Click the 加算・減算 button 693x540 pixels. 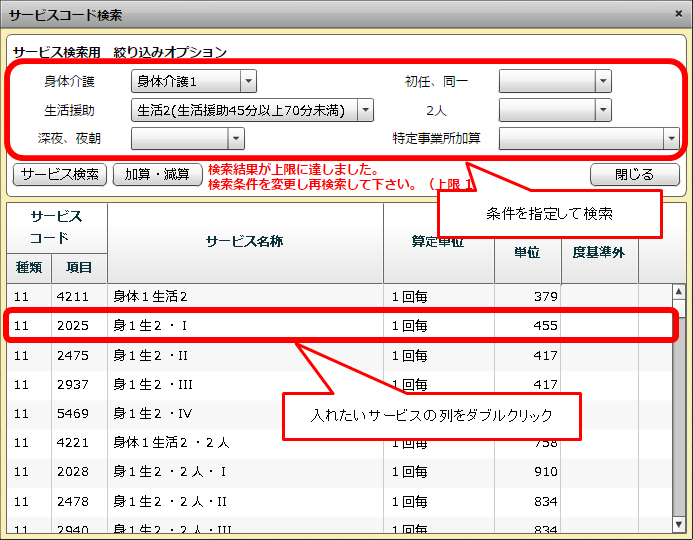(x=158, y=174)
